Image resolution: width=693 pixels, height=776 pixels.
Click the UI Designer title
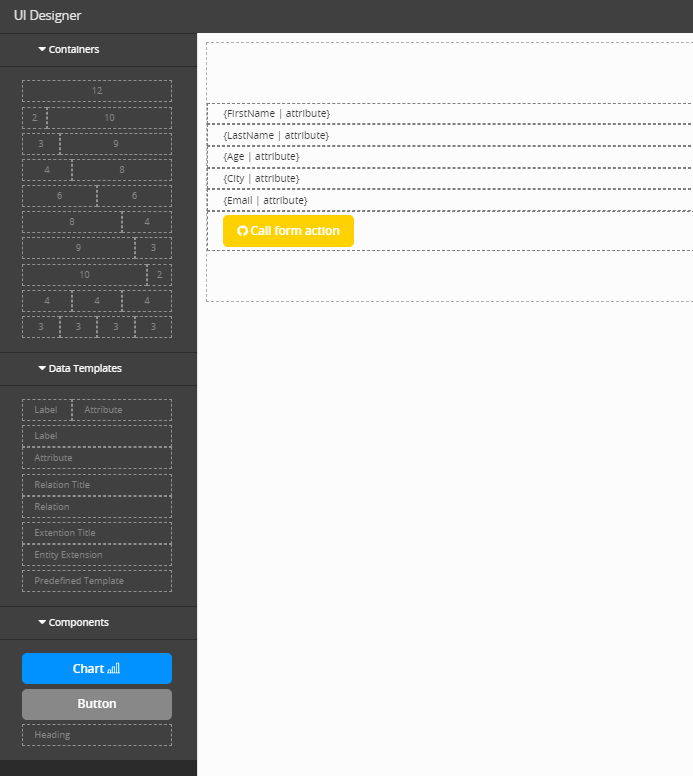(48, 16)
